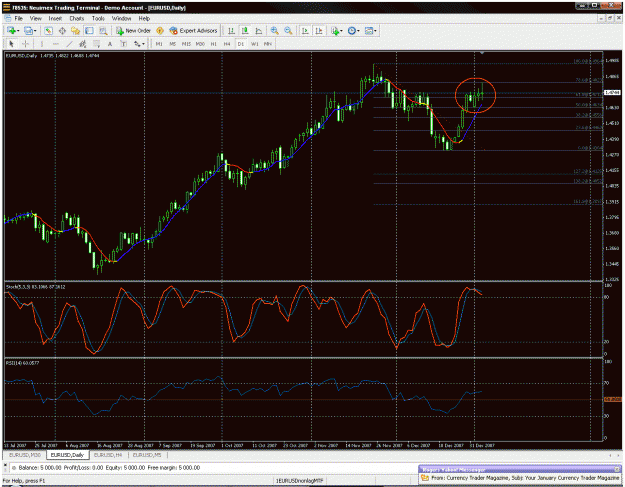Viewport: 625px width, 487px height.
Task: Open the File menu
Action: coord(18,18)
